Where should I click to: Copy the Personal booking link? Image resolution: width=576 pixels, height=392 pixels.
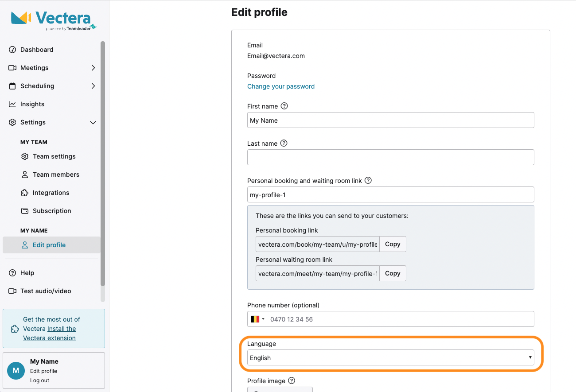[393, 244]
